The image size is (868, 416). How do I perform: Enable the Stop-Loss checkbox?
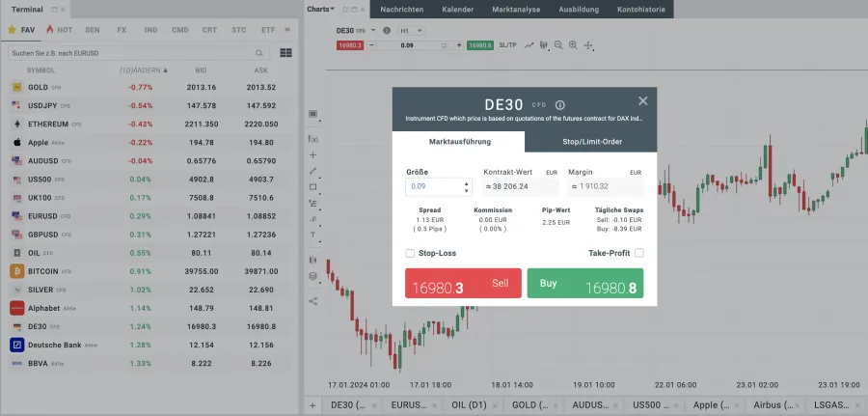pos(411,253)
